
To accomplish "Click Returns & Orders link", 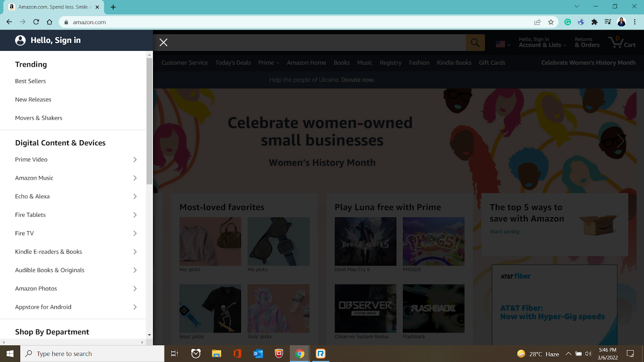I will [587, 42].
